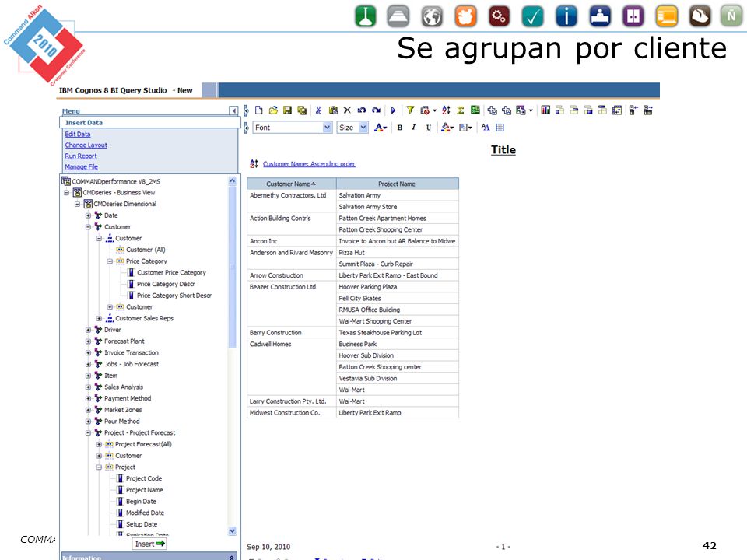Collapse the Menu pane with its arrow
747x560 pixels.
[x=233, y=110]
